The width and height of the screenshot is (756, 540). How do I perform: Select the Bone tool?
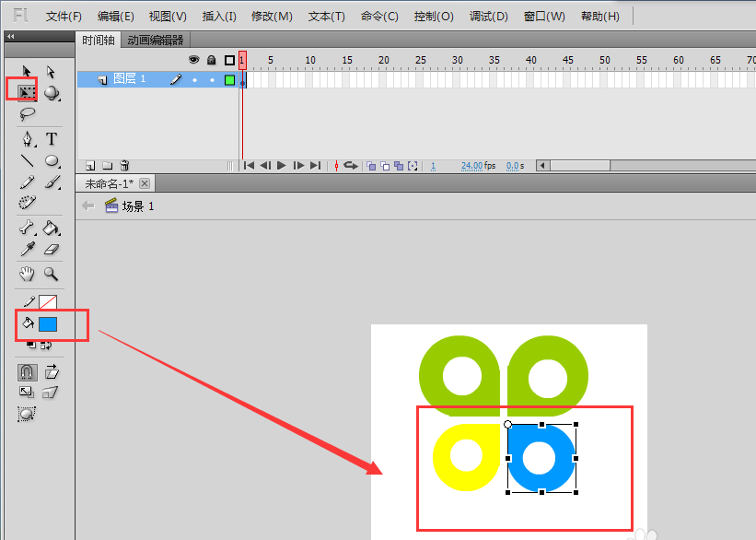tap(27, 228)
